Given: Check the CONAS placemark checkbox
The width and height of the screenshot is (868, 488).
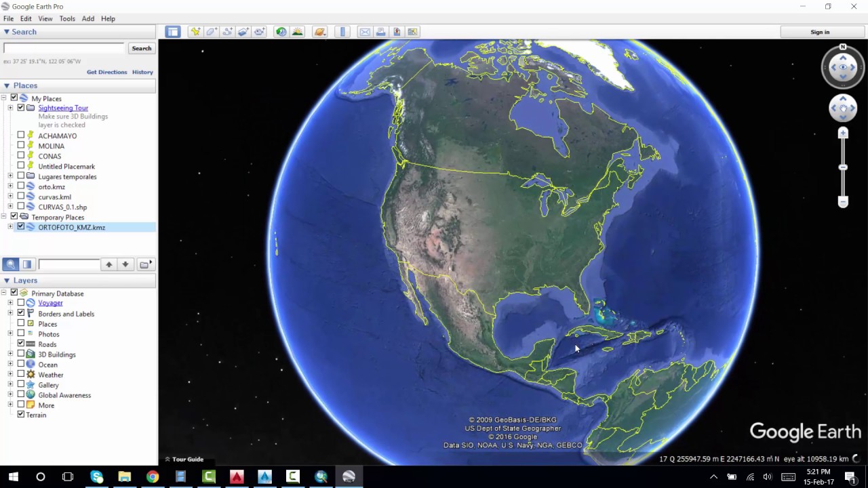Looking at the screenshot, I should (x=21, y=156).
